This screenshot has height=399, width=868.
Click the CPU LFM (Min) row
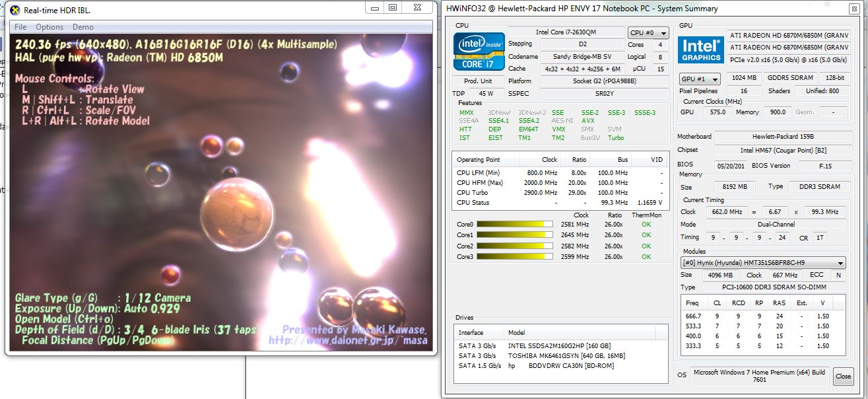[560, 173]
